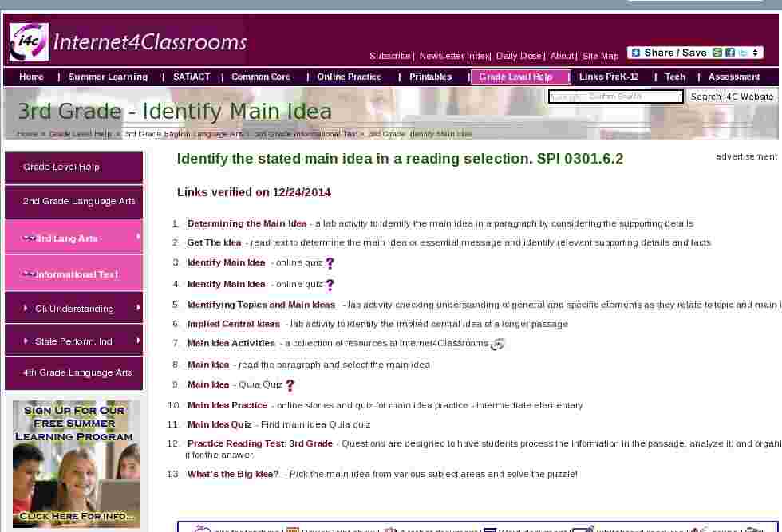Viewport: 782px width, 532px height.
Task: Click the Google custom search field
Action: (616, 97)
